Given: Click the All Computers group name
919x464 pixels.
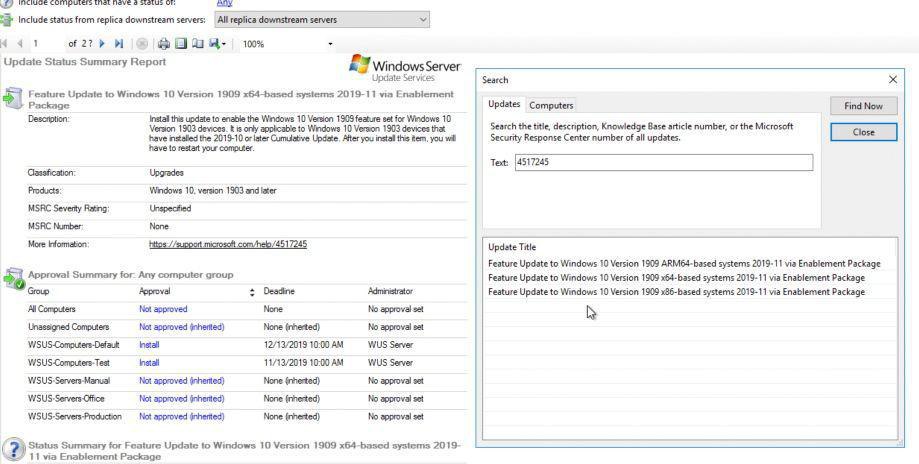Looking at the screenshot, I should coord(52,309).
